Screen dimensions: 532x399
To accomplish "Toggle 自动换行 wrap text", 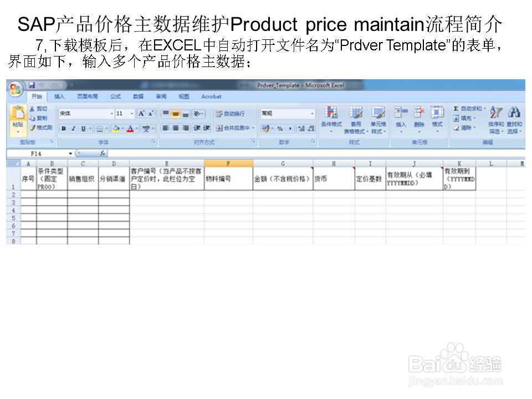I will click(231, 114).
